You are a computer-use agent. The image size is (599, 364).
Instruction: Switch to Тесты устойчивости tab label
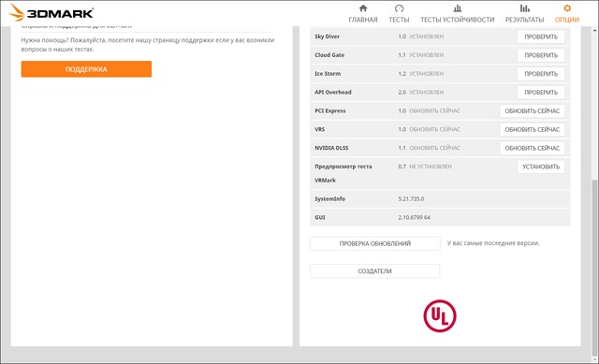point(458,20)
